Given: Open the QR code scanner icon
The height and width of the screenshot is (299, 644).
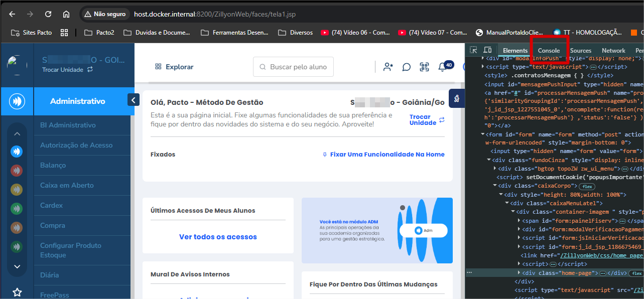Looking at the screenshot, I should 425,67.
